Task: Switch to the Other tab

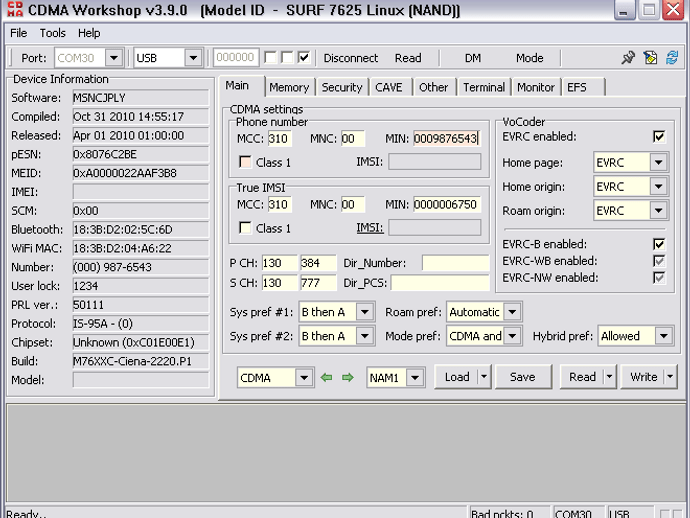Action: (x=433, y=87)
